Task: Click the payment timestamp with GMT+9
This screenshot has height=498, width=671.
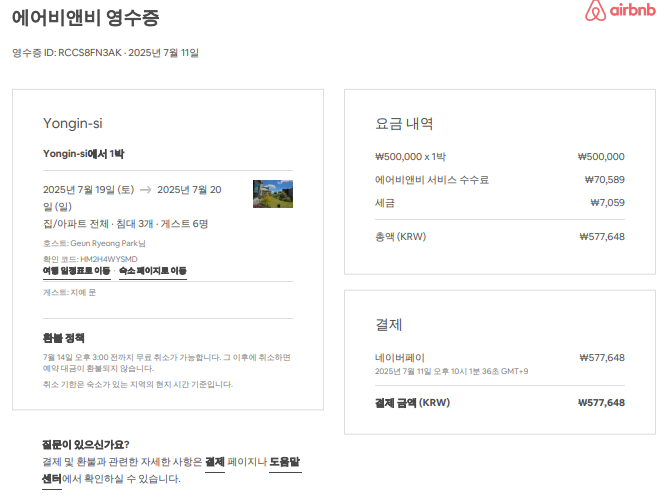Action: [451, 371]
